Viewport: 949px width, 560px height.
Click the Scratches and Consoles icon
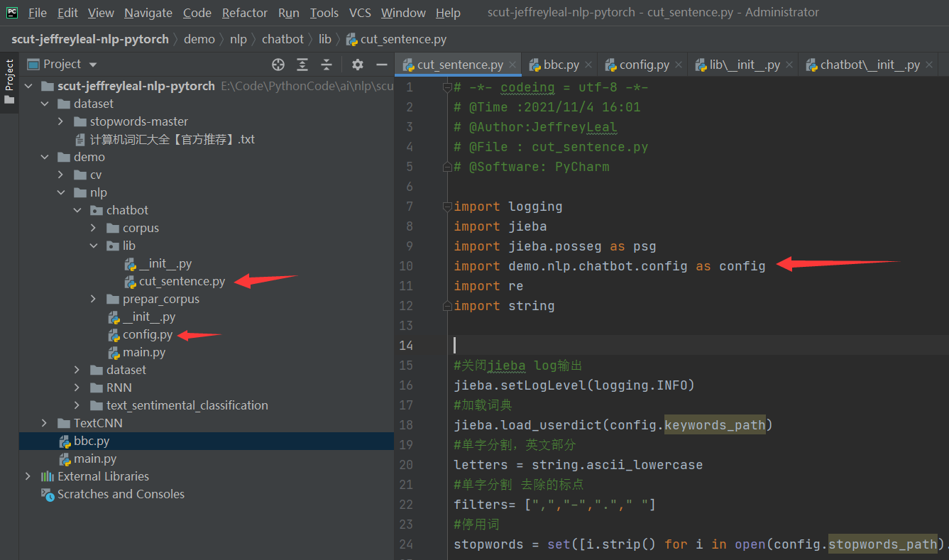tap(48, 495)
